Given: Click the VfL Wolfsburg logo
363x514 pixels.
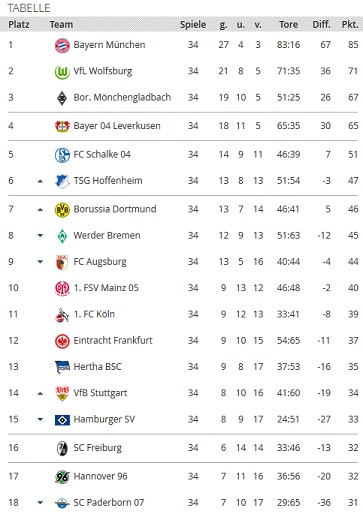Looking at the screenshot, I should tap(62, 72).
